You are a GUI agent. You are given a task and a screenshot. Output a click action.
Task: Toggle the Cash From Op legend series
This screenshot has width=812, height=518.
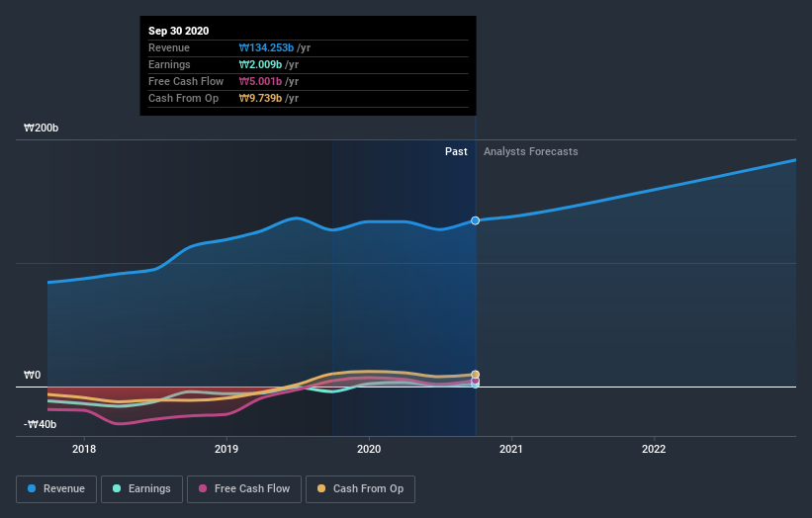pyautogui.click(x=360, y=489)
